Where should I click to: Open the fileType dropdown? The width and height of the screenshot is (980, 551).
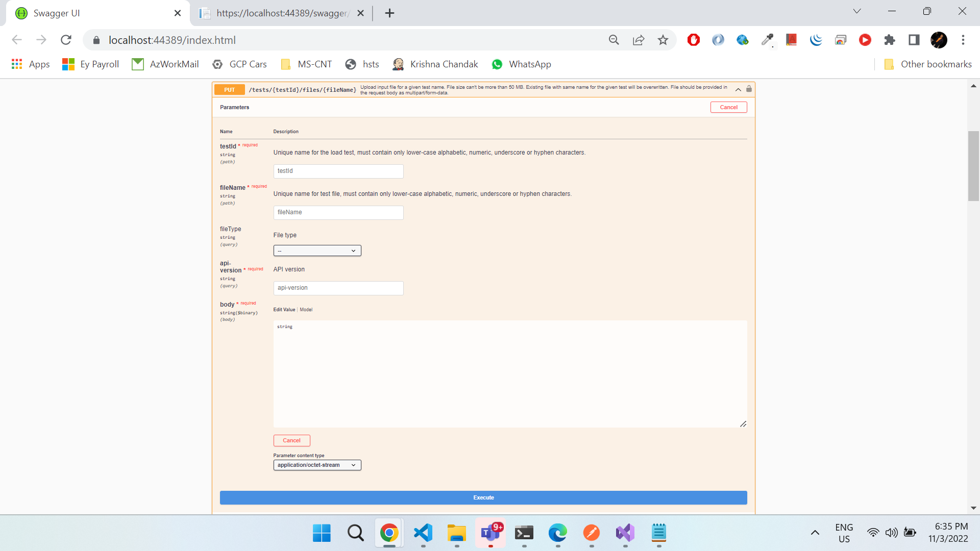click(x=317, y=251)
